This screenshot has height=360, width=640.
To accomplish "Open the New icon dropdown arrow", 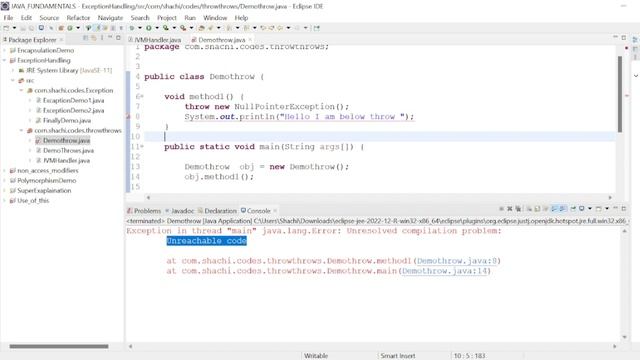I will click(x=14, y=28).
